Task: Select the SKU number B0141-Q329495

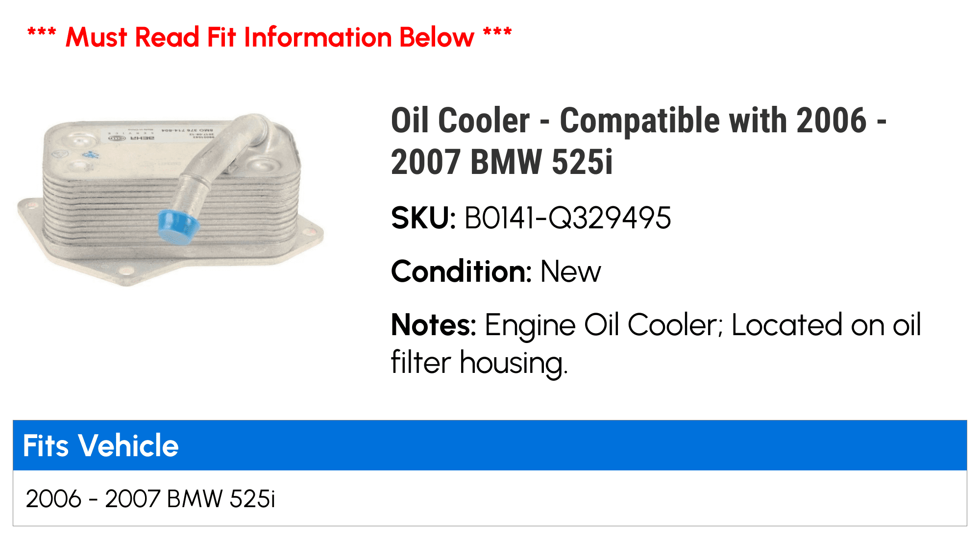Action: [x=567, y=218]
